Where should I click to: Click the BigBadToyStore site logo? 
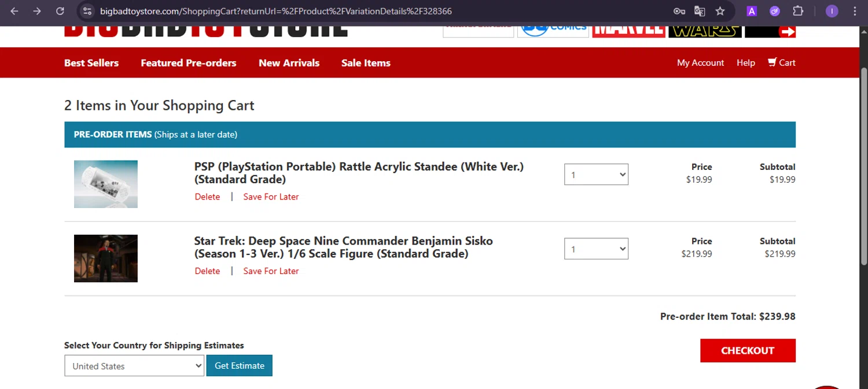206,31
